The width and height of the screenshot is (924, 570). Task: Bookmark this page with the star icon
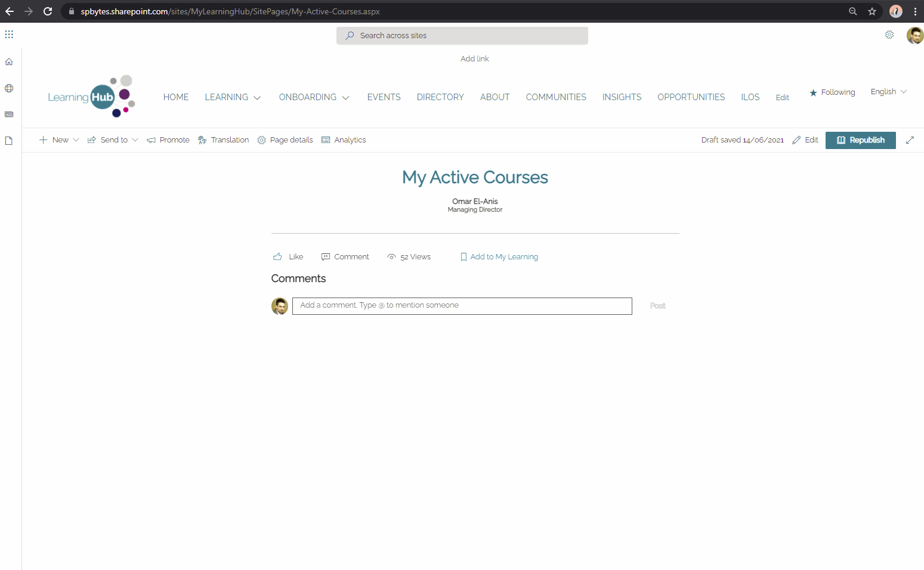872,11
